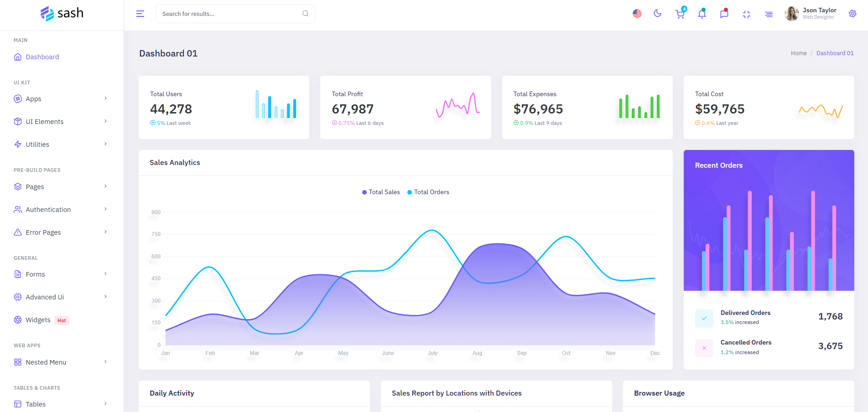This screenshot has height=412, width=868.
Task: Expand the UI Elements chevron
Action: tap(105, 121)
